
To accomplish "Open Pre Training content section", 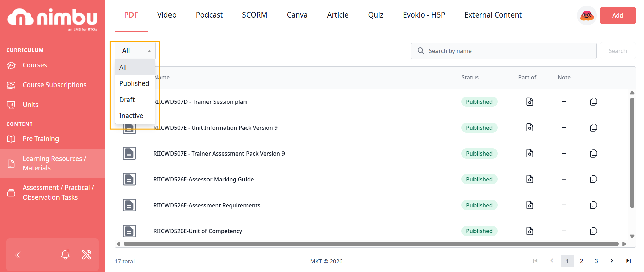I will click(52, 139).
